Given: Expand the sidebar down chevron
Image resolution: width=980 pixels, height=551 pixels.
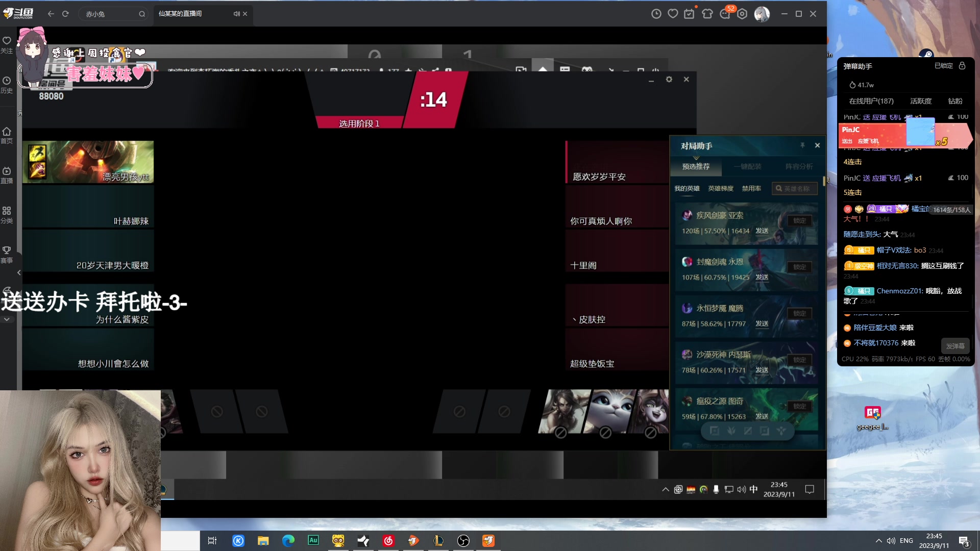Looking at the screenshot, I should [7, 319].
